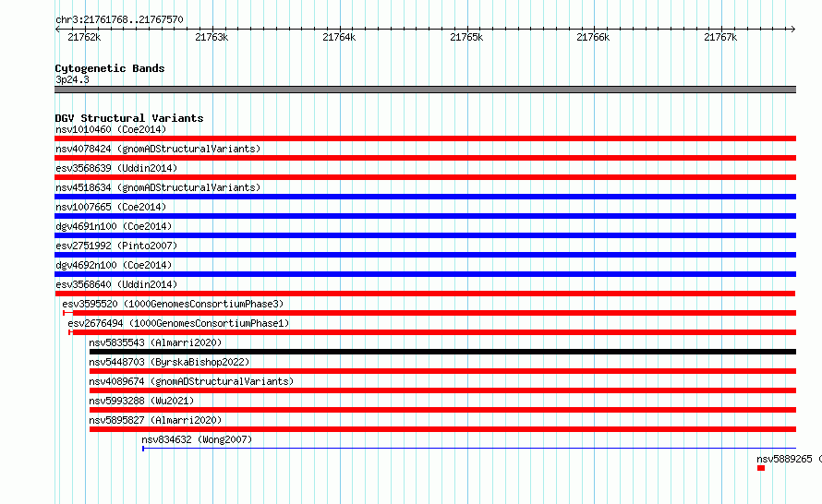Screen dimensions: 822x504
Task: Click the red bar under nsv4089674
Action: (443, 390)
